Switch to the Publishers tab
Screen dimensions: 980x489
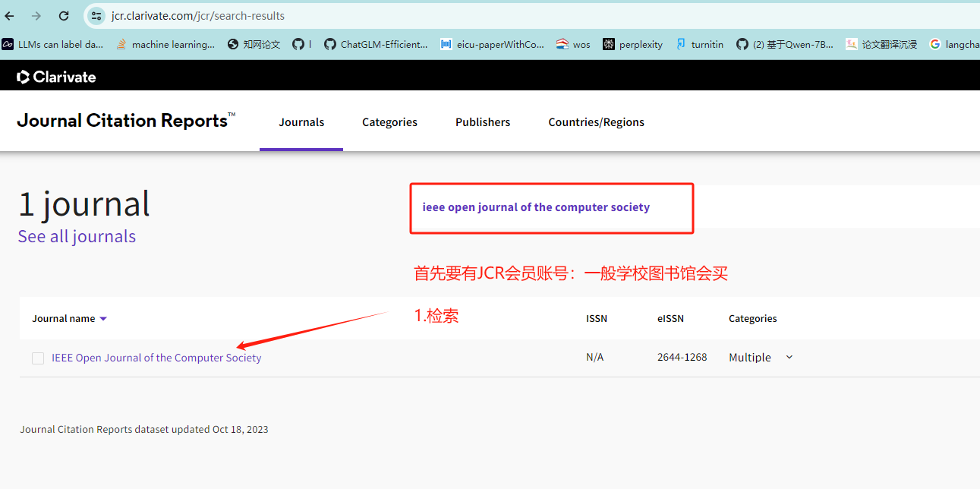(x=483, y=122)
